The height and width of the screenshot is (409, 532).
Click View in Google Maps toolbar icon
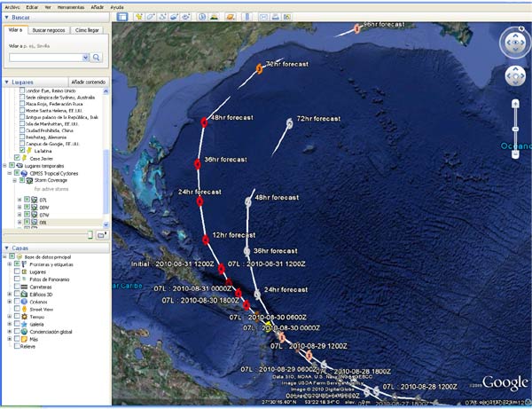coord(287,17)
